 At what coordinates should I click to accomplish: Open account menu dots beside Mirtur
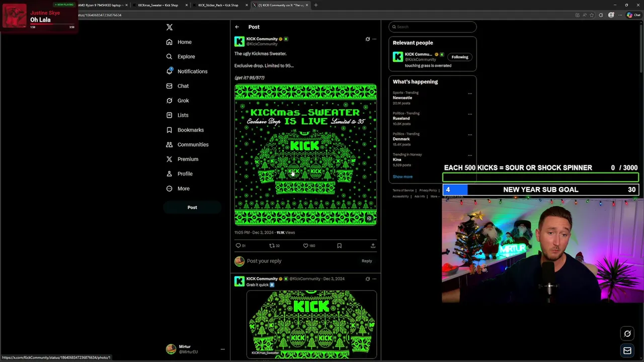pyautogui.click(x=222, y=349)
